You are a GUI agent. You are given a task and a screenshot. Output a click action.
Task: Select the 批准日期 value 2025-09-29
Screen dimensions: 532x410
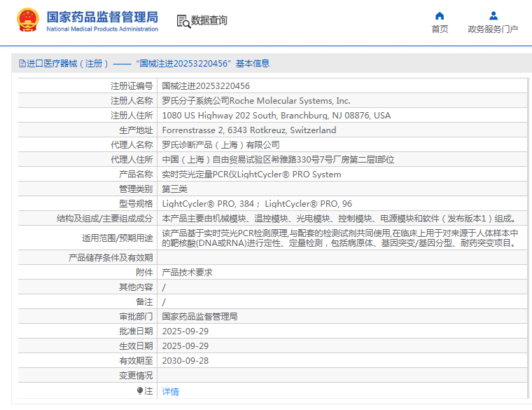click(185, 332)
